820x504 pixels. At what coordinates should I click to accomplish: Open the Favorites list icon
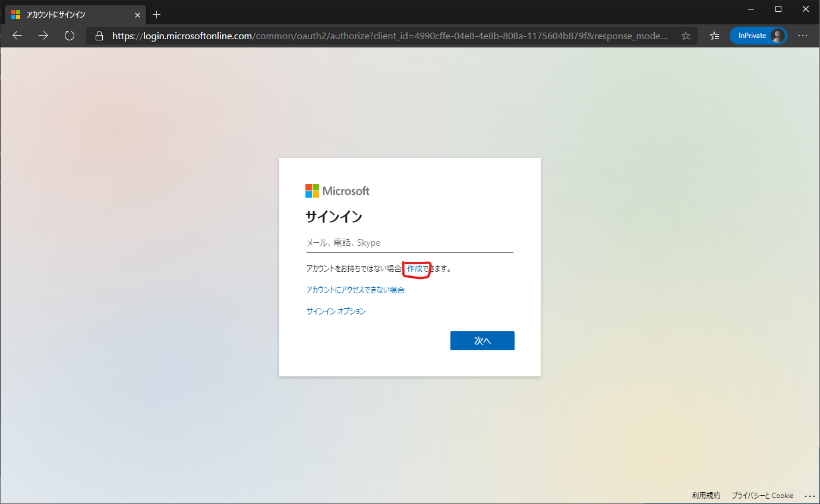tap(715, 36)
